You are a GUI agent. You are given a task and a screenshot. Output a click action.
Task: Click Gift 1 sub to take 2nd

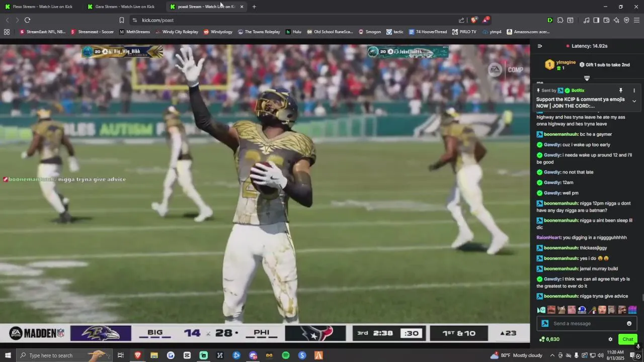coord(604,65)
